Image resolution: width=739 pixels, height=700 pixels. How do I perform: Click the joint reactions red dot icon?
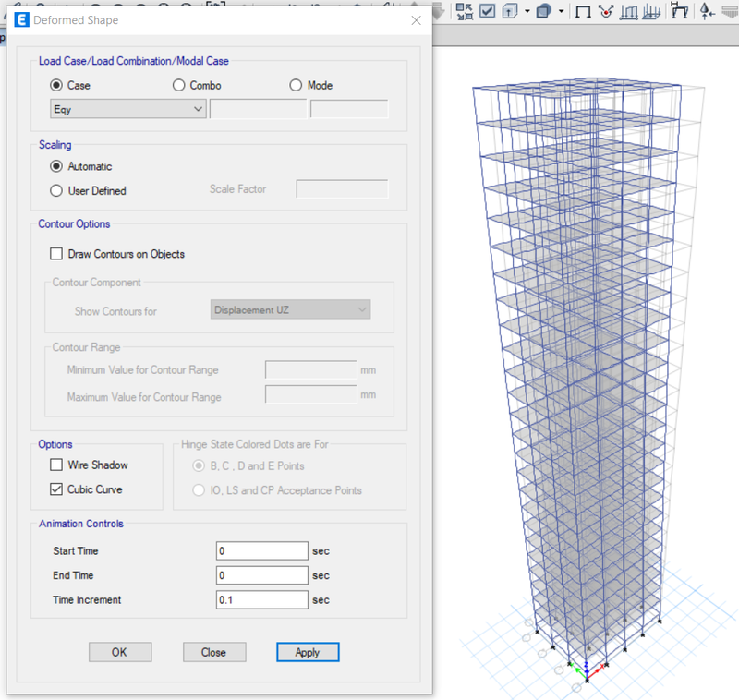606,11
